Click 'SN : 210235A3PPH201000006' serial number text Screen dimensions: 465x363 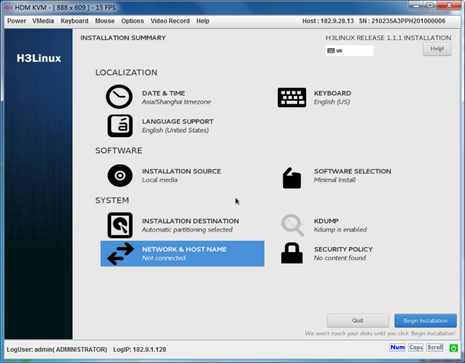click(x=402, y=21)
